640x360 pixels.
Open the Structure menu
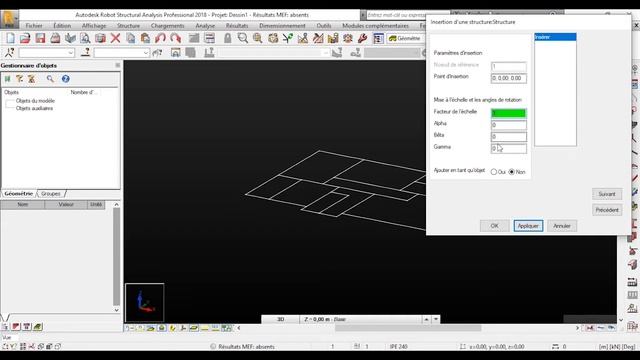[x=129, y=25]
